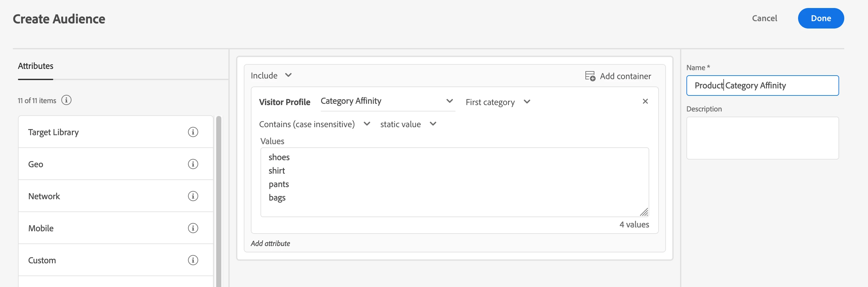Click into the Description text field

tap(762, 138)
